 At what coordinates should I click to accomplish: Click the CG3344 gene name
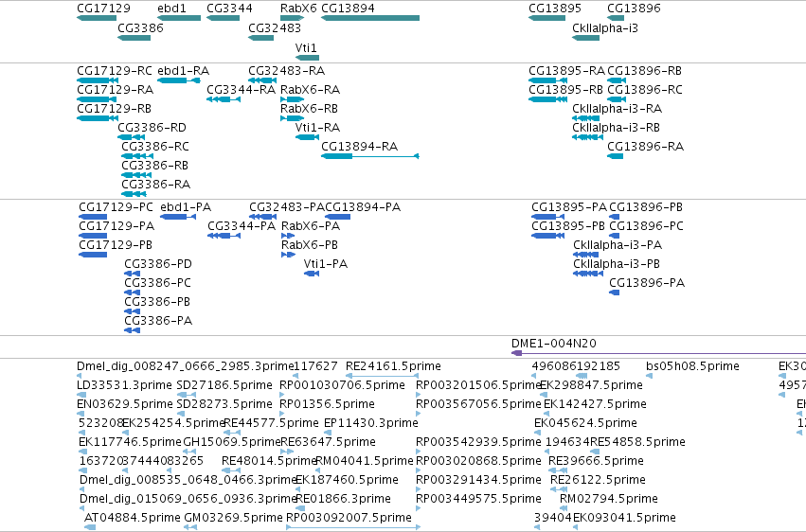[x=229, y=9]
